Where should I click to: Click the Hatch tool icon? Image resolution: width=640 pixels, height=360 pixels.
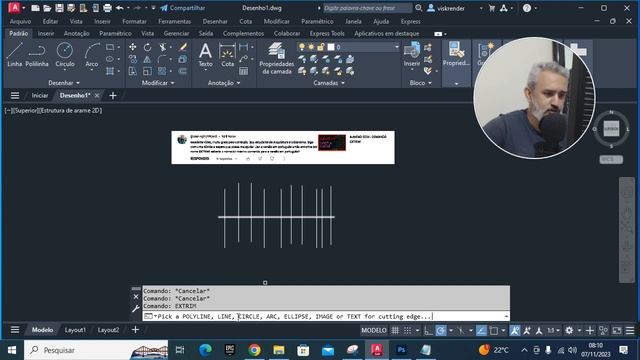click(110, 71)
